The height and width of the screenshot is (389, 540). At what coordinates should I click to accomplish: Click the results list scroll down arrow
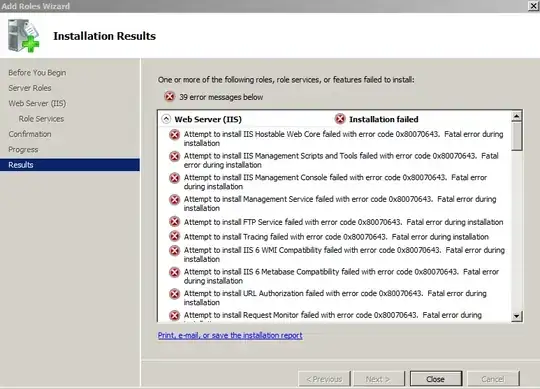click(516, 315)
